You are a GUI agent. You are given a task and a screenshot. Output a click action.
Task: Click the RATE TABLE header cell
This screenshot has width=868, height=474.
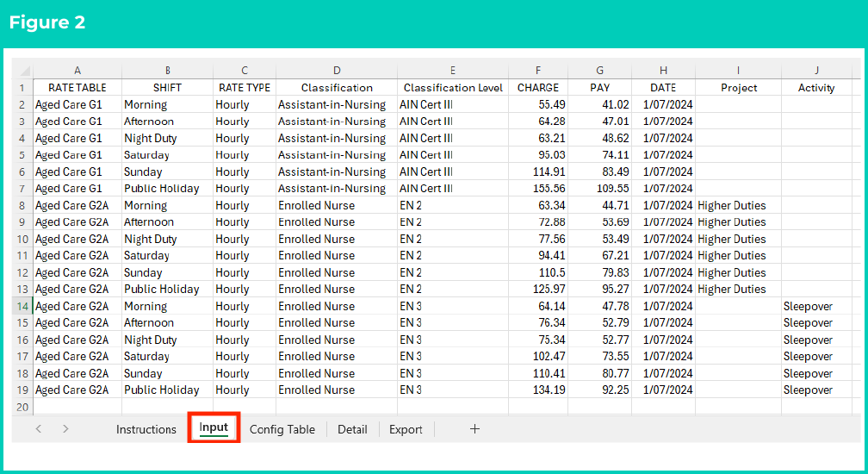77,88
